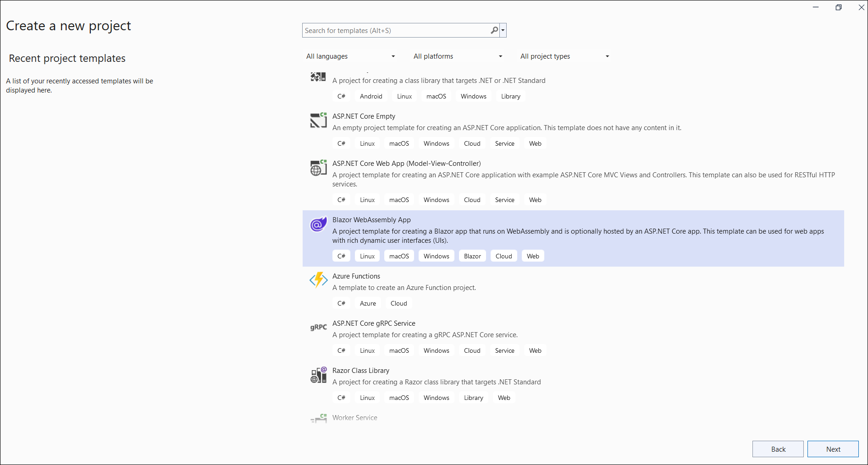Click the Azure tag under Azure Functions
Screen dimensions: 868x465
pyautogui.click(x=368, y=303)
